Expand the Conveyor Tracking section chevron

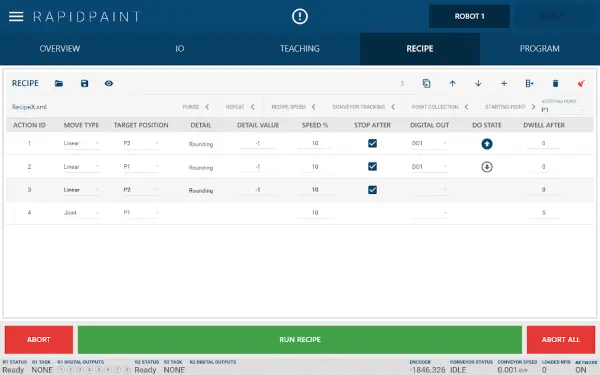(393, 107)
